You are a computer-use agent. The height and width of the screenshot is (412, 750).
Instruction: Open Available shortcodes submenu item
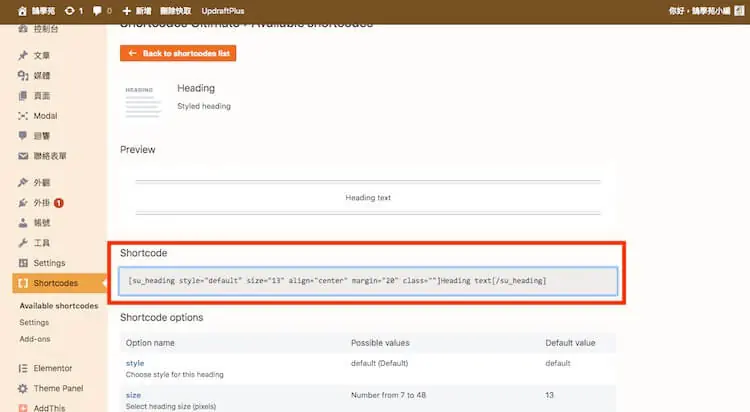point(59,306)
